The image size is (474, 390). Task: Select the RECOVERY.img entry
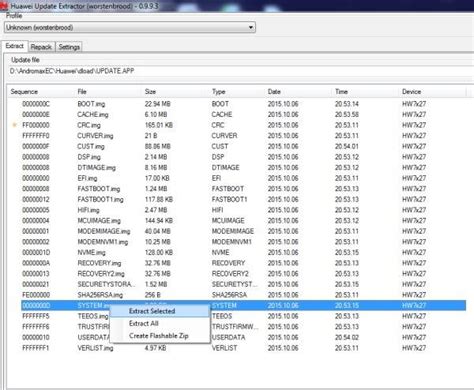[243, 263]
